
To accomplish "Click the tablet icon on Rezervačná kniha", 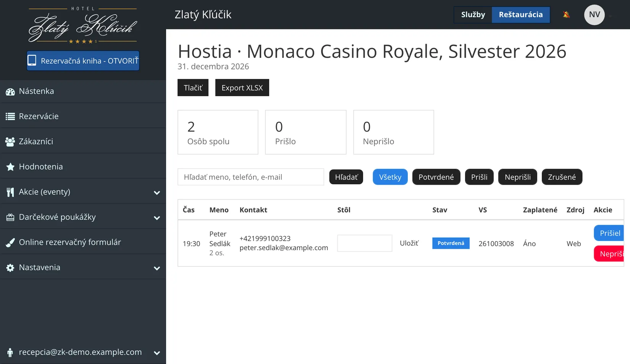I will 32,61.
